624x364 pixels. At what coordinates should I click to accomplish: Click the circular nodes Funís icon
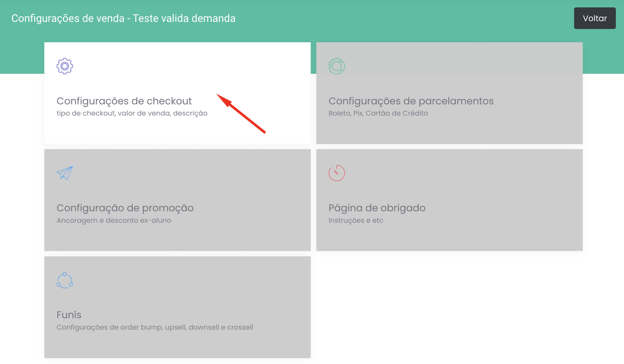(65, 280)
